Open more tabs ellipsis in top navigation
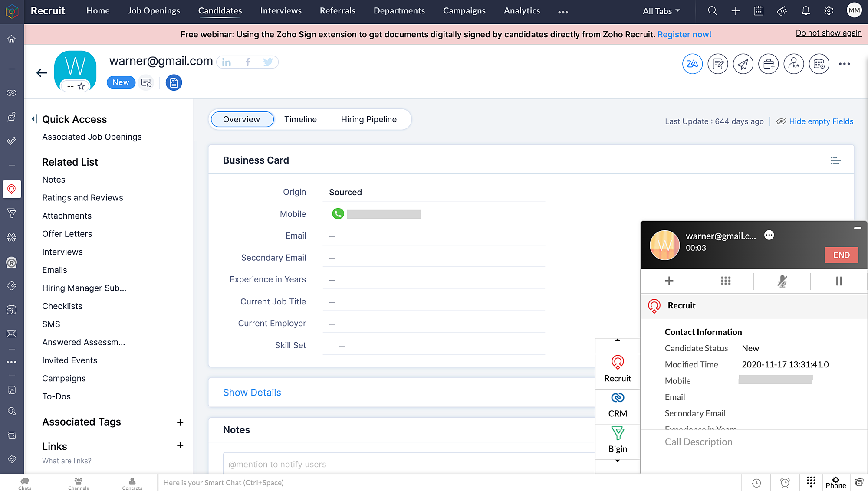 point(563,12)
